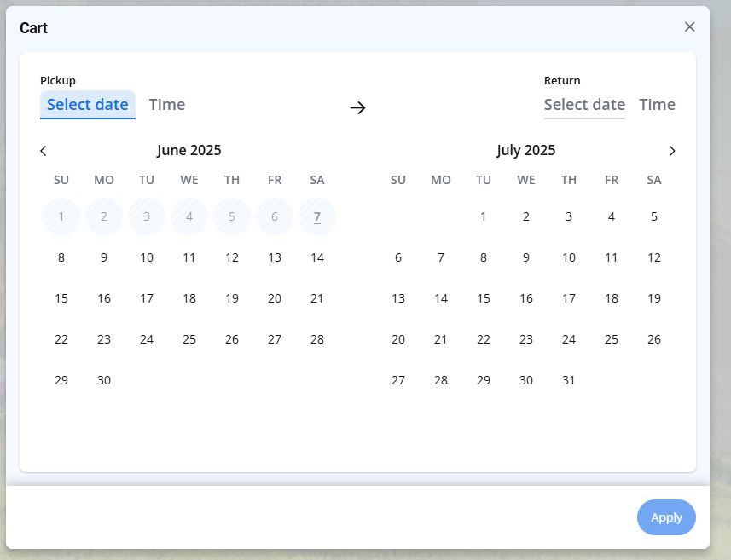Open the Pickup Select date field

(x=87, y=105)
